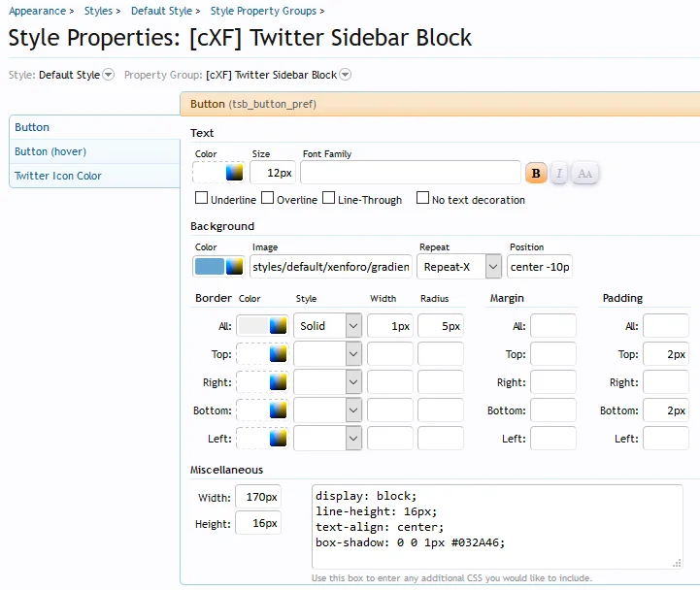
Task: Enable the Line-Through checkbox
Action: click(328, 198)
